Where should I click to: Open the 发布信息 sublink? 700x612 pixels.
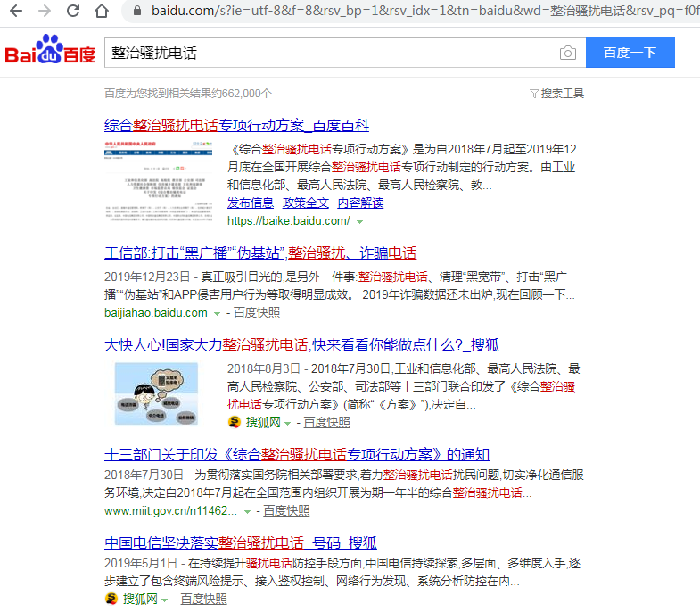251,203
